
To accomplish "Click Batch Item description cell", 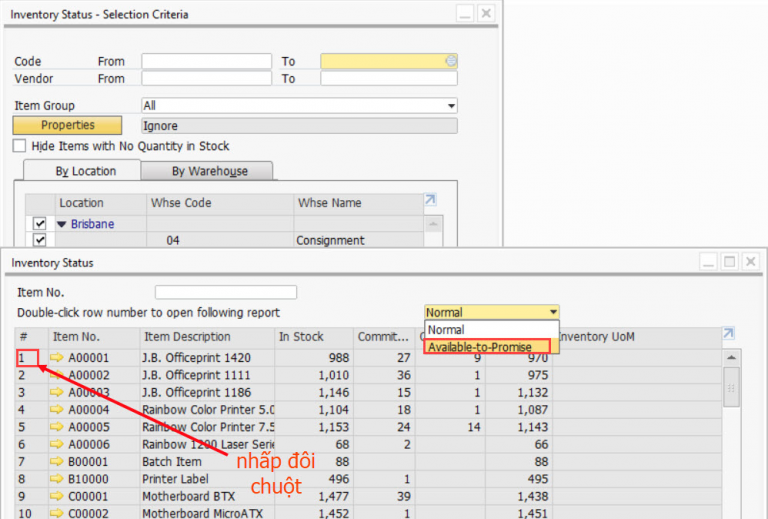I will point(207,462).
